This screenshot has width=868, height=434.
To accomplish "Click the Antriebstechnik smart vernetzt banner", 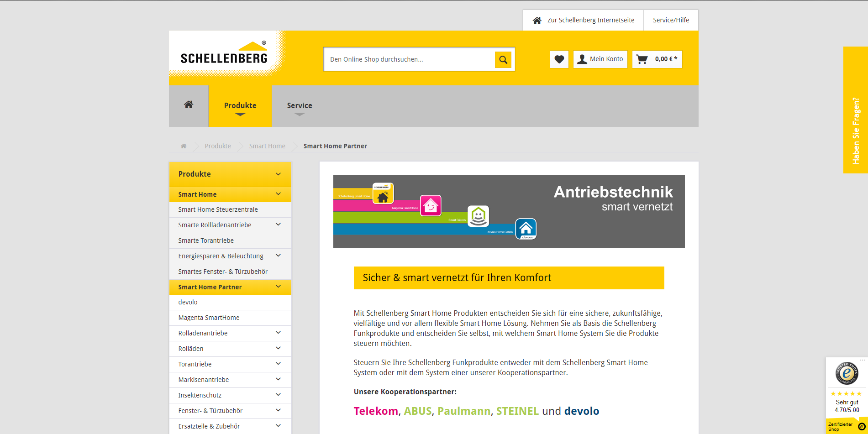I will pyautogui.click(x=509, y=211).
